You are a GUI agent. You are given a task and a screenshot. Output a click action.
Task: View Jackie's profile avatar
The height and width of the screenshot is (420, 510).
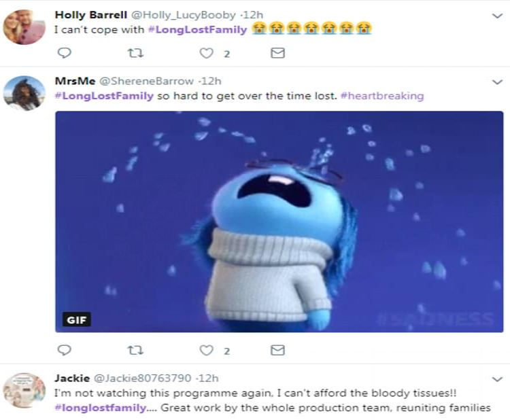pos(24,390)
